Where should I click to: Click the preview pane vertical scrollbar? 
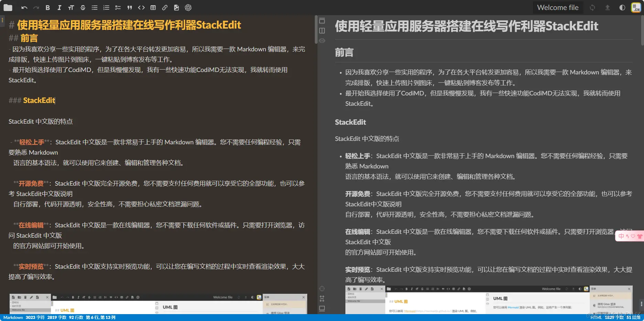(x=642, y=30)
